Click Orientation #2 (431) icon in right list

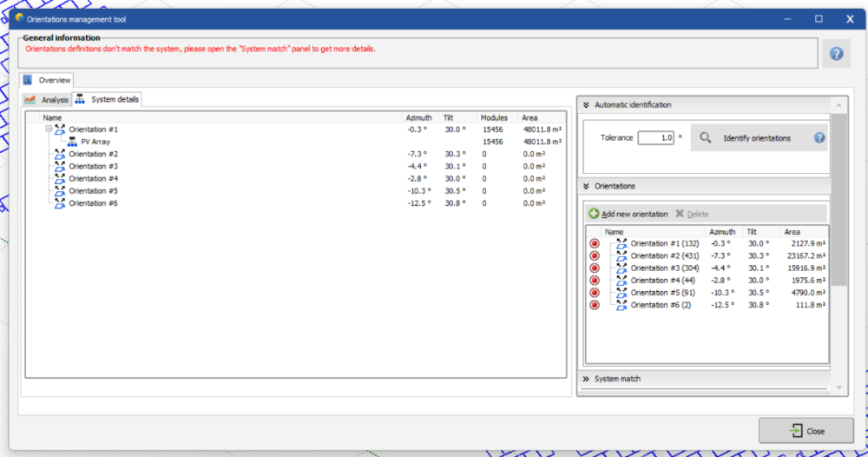tap(621, 256)
